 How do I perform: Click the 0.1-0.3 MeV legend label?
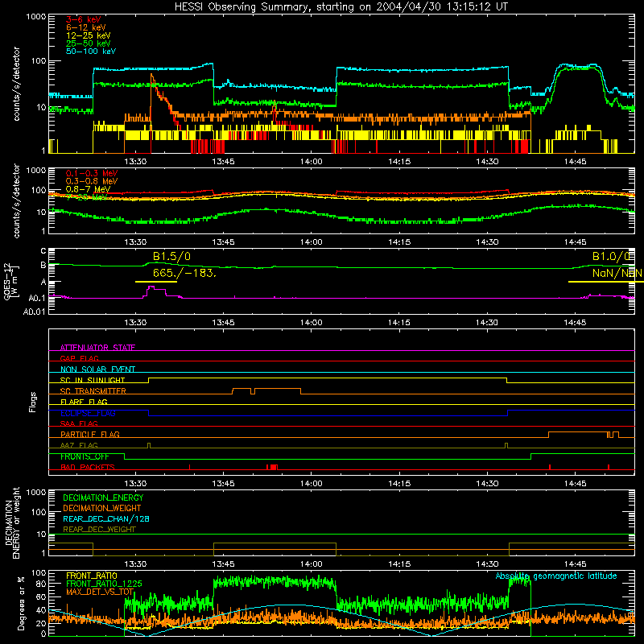[92, 173]
